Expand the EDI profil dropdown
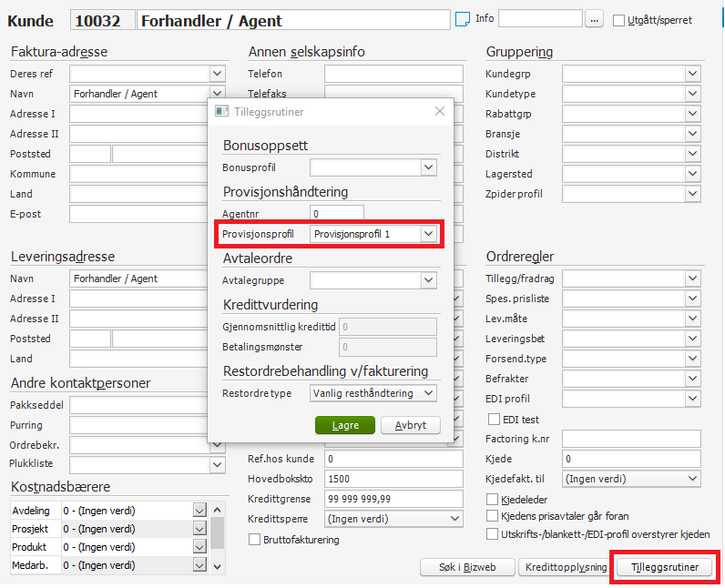The height and width of the screenshot is (588, 725). tap(692, 398)
